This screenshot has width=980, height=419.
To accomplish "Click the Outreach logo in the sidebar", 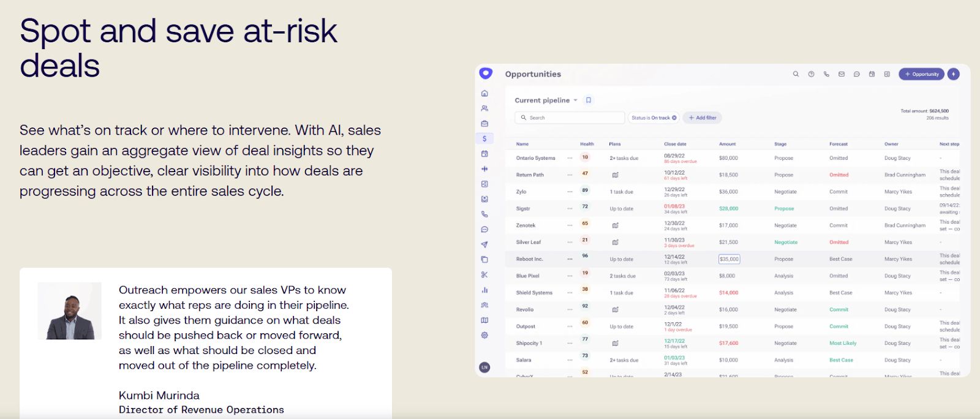I will tap(486, 74).
